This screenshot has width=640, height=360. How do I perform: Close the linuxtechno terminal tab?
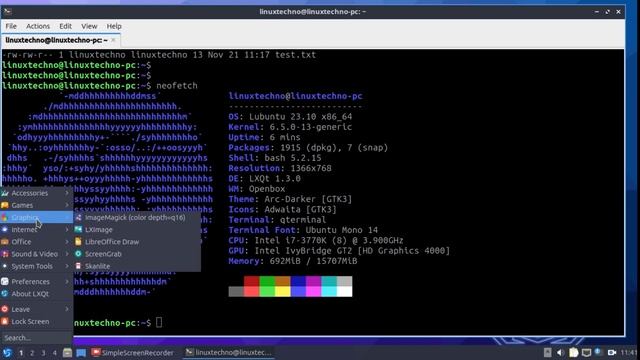tap(113, 40)
